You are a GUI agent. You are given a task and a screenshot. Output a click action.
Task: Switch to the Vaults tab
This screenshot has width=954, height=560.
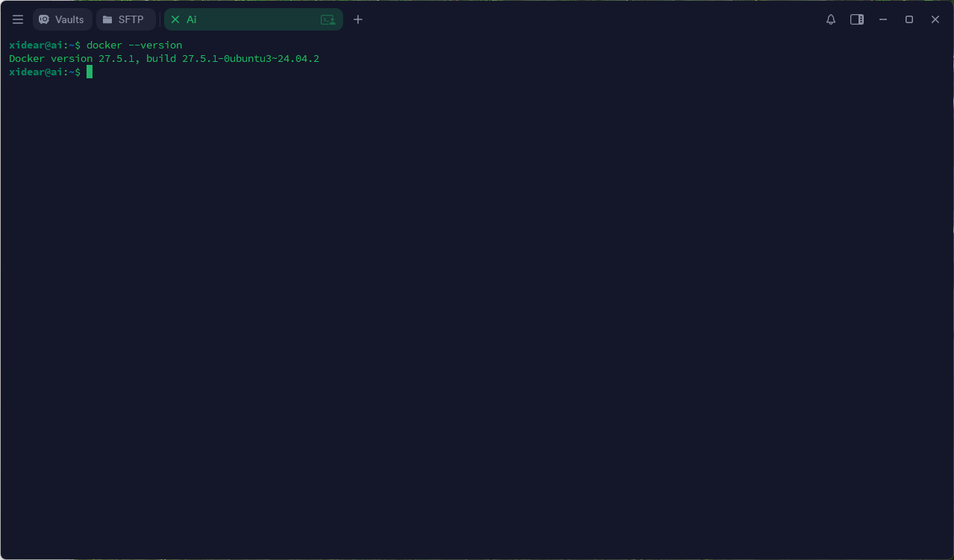[62, 20]
